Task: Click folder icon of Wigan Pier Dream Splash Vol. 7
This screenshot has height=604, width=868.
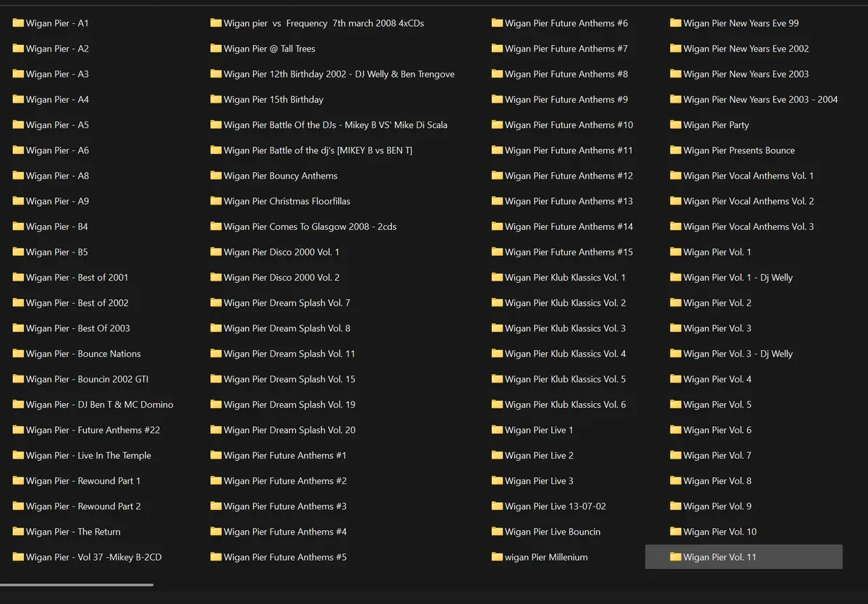Action: tap(216, 302)
